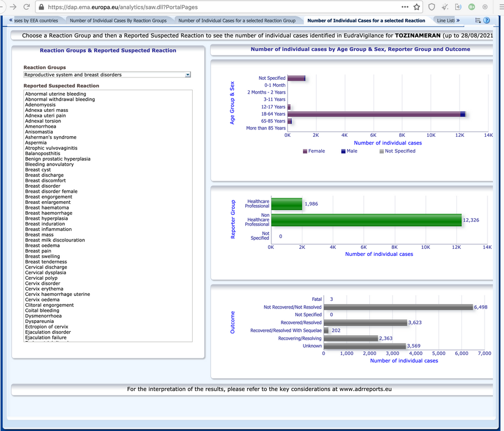
Task: Switch to the 'ases by EEA countries' tab
Action: coord(36,20)
